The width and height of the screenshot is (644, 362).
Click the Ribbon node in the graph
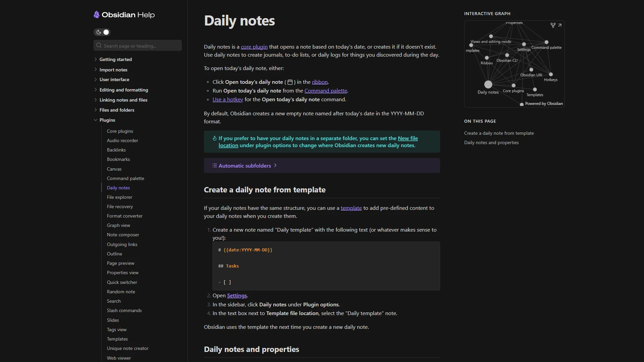click(487, 58)
